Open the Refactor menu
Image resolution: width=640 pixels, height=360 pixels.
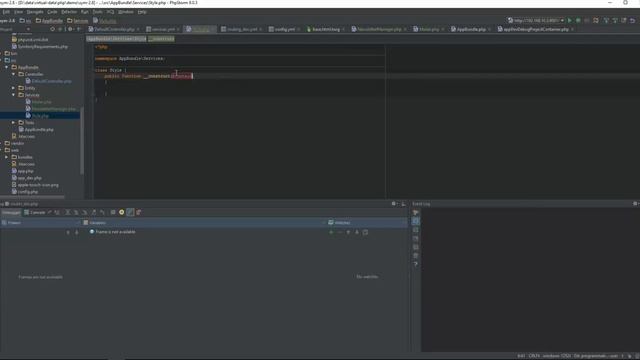[x=69, y=12]
